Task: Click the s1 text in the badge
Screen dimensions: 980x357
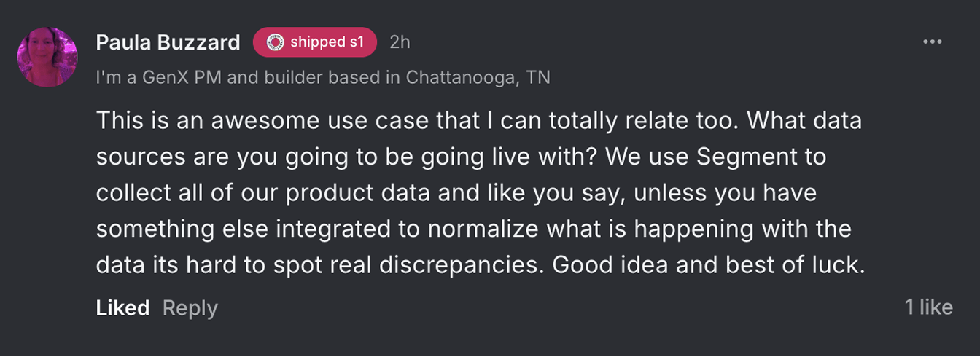Action: (356, 42)
